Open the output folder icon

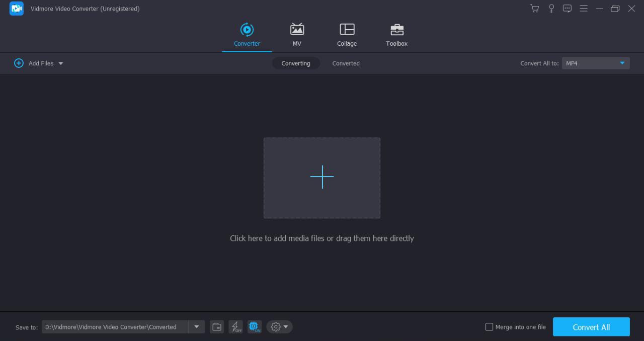click(x=217, y=327)
